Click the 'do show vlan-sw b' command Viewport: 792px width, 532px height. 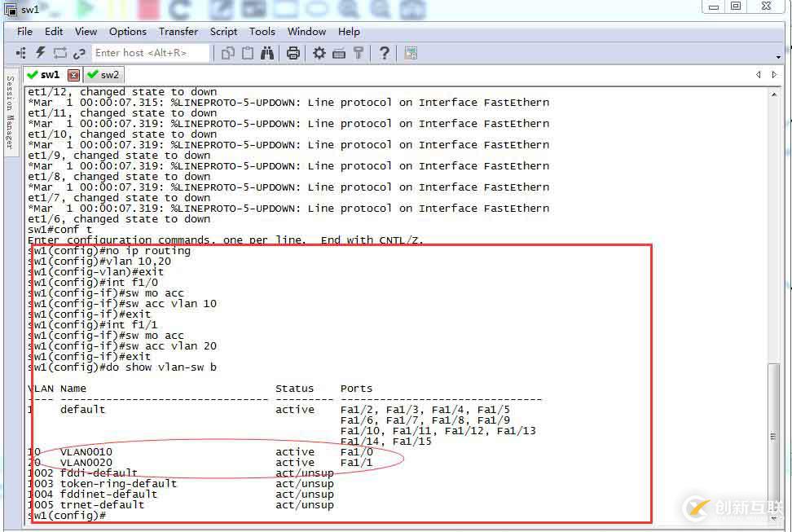point(123,367)
